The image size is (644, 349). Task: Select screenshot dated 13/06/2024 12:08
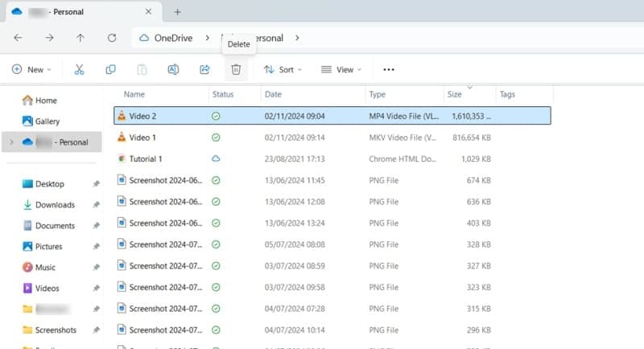pos(332,202)
